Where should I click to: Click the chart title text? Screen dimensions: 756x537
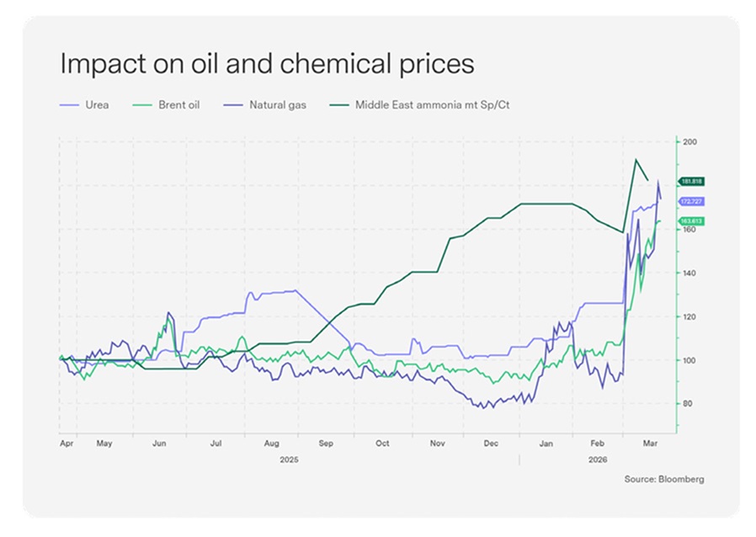tap(266, 64)
